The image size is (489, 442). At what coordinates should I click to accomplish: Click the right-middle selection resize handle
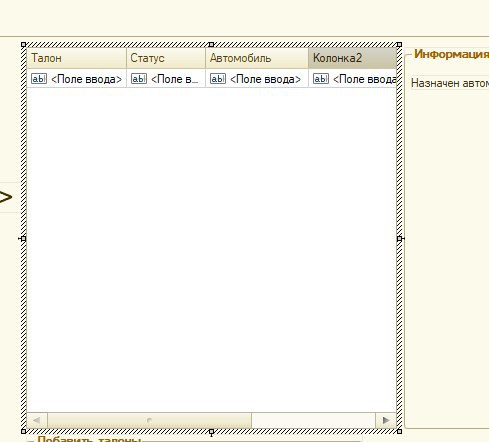pos(399,239)
